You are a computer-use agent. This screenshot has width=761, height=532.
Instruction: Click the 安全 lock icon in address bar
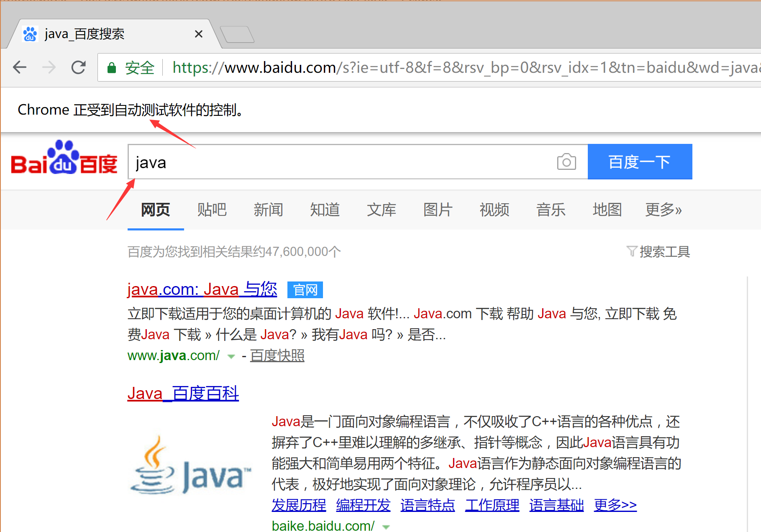point(111,67)
